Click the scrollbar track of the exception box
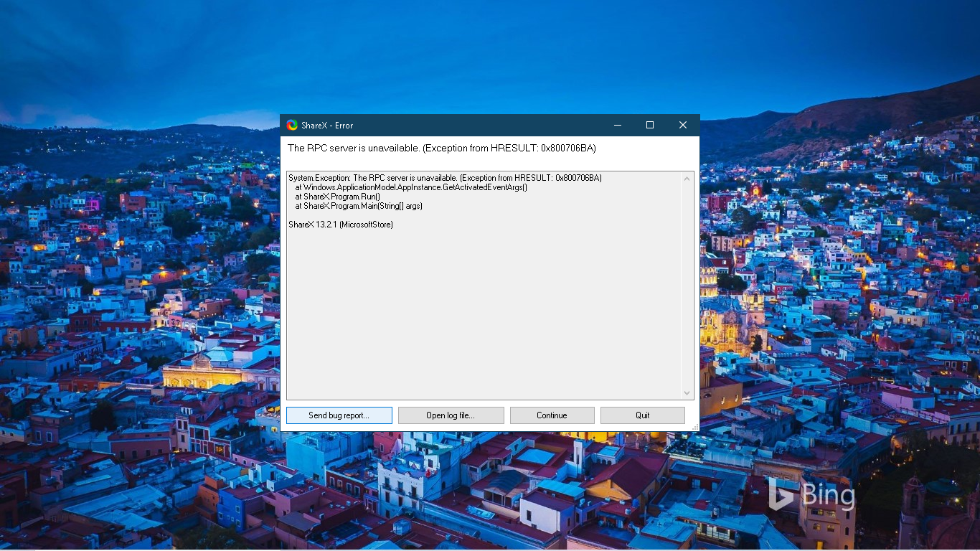The image size is (980, 551). tap(687, 287)
